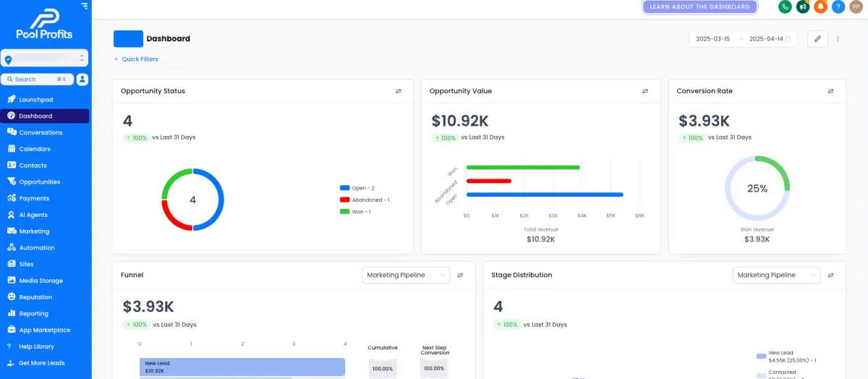Click the calendar icon in date range
Viewport: 868px width, 379px height.
788,39
